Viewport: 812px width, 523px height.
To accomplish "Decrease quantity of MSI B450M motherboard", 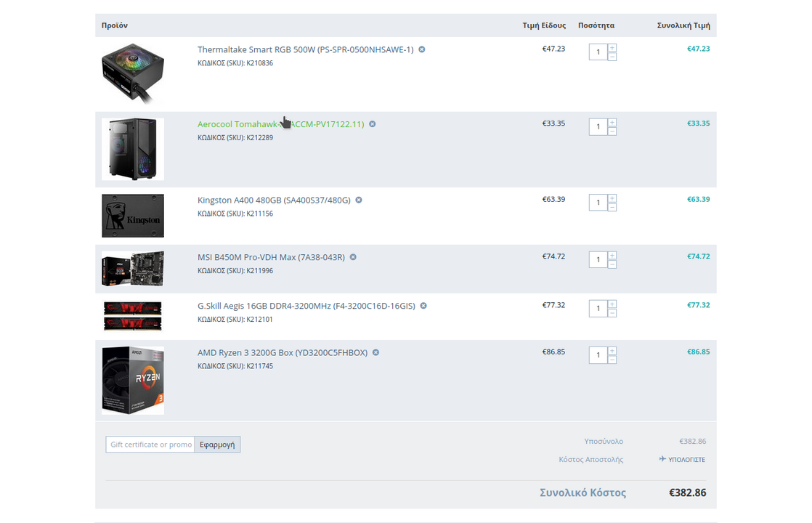I will 612,264.
